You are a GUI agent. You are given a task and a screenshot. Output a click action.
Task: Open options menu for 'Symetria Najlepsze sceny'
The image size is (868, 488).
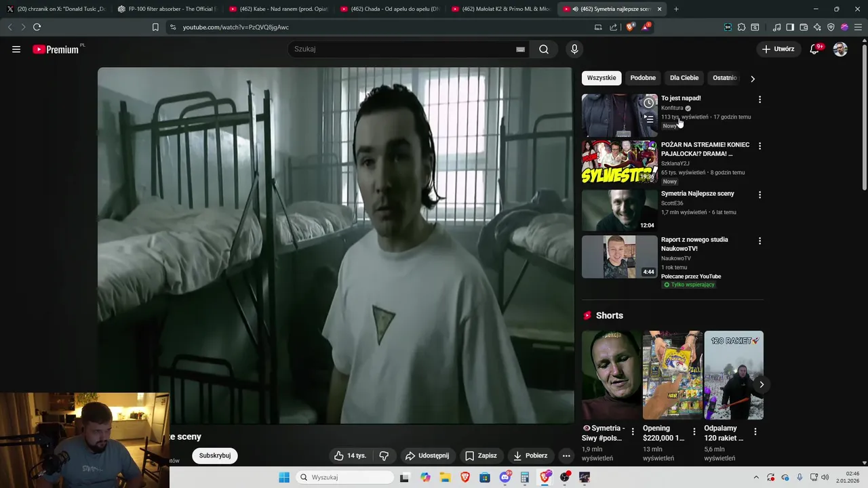(x=759, y=195)
